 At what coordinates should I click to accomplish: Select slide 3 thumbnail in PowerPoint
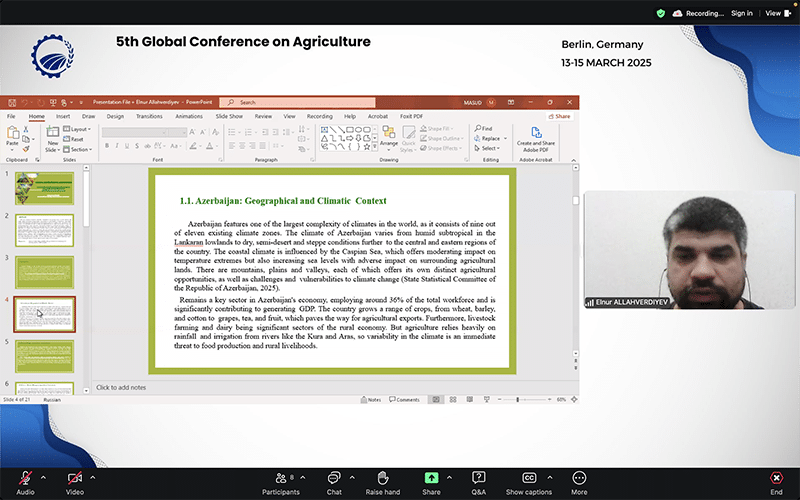[x=44, y=272]
